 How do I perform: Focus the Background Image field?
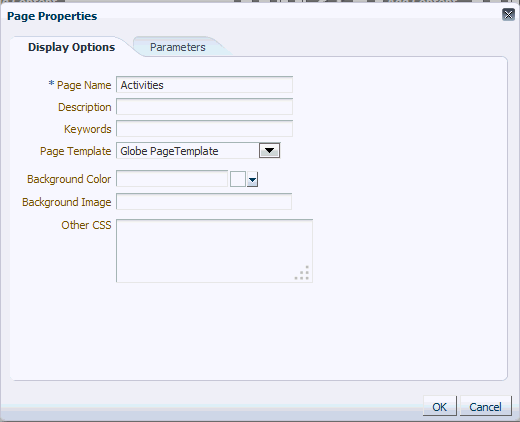click(x=204, y=202)
